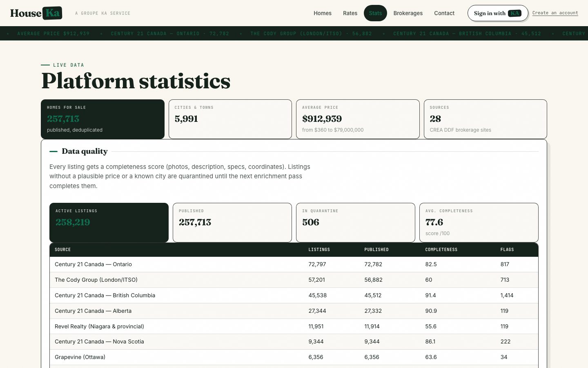588x368 pixels.
Task: Click the Platform statistics heading
Action: (136, 81)
